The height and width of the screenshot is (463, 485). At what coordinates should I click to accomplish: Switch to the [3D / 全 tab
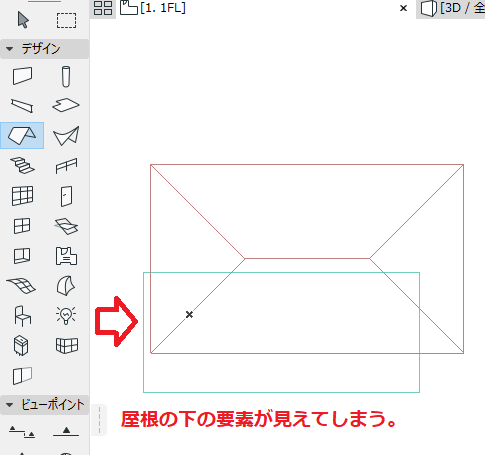click(x=452, y=8)
